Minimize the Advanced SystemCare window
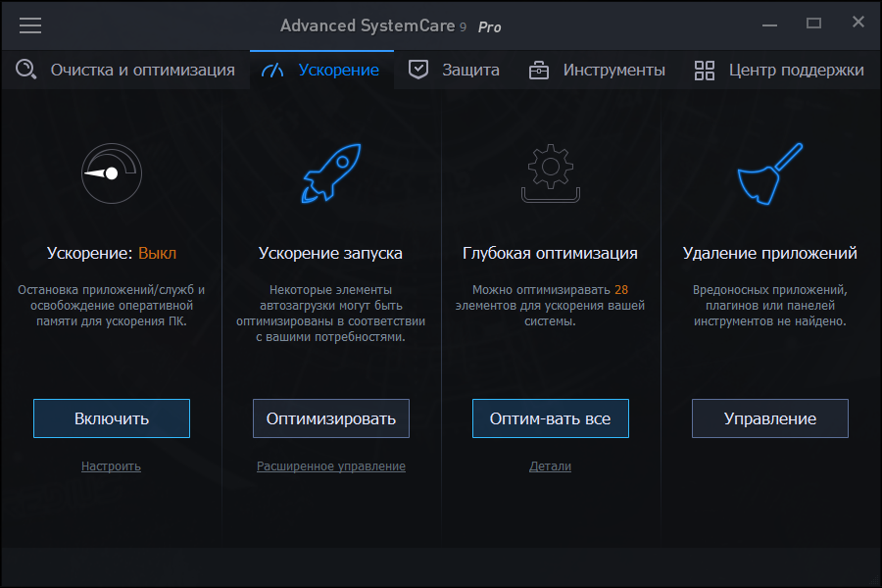882x588 pixels. (x=769, y=25)
